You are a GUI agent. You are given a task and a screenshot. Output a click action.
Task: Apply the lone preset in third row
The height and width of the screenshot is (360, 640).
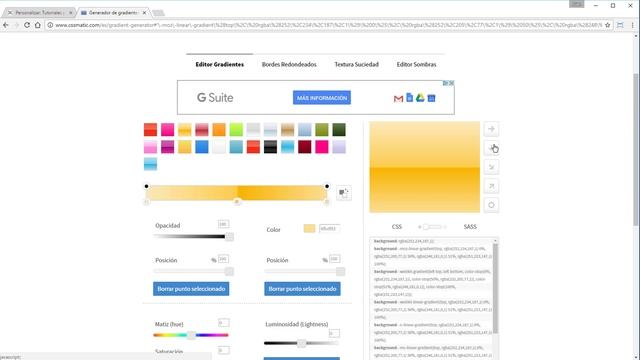[150, 164]
